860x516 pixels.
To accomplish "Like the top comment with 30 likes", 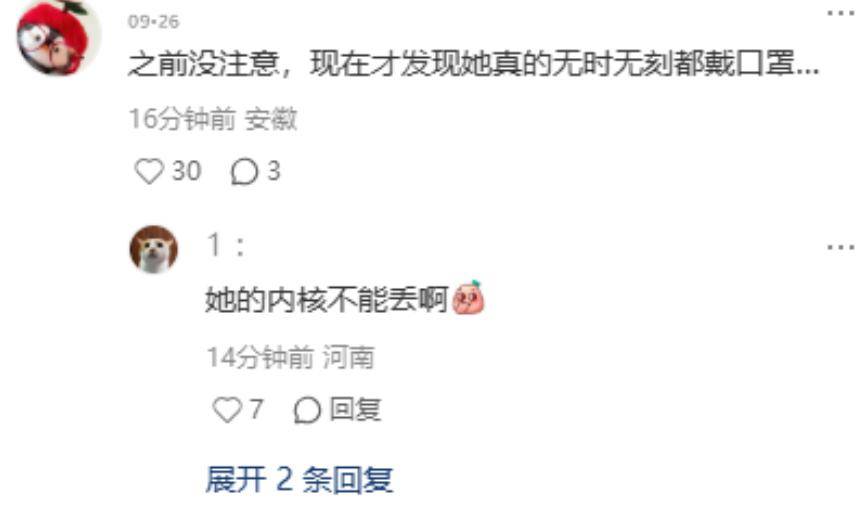I will (149, 171).
